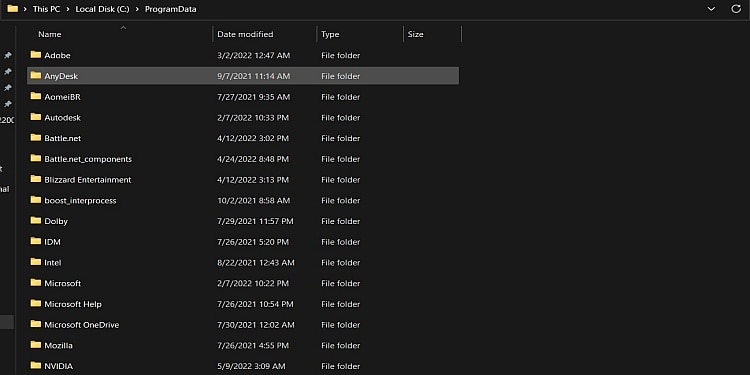Click the Battle.net_components folder icon
The width and height of the screenshot is (750, 375).
coord(36,158)
